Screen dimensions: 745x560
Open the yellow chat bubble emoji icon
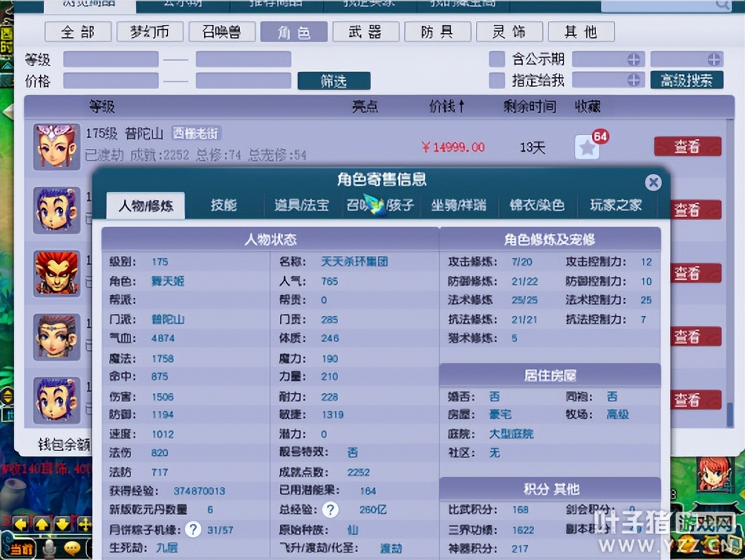coord(72,548)
